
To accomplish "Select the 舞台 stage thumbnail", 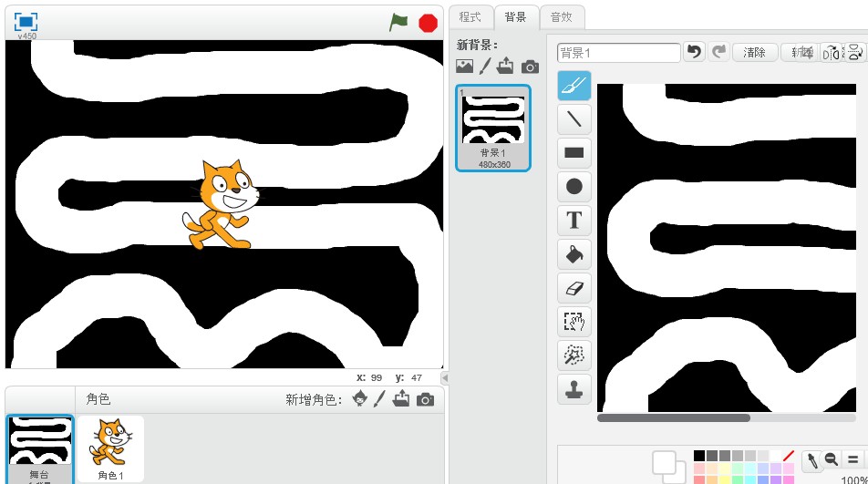I will pyautogui.click(x=38, y=449).
